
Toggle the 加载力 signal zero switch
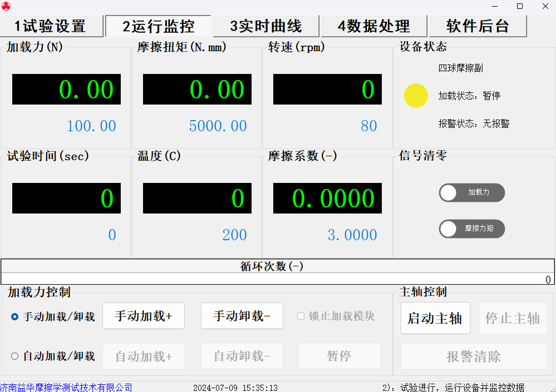tap(471, 193)
